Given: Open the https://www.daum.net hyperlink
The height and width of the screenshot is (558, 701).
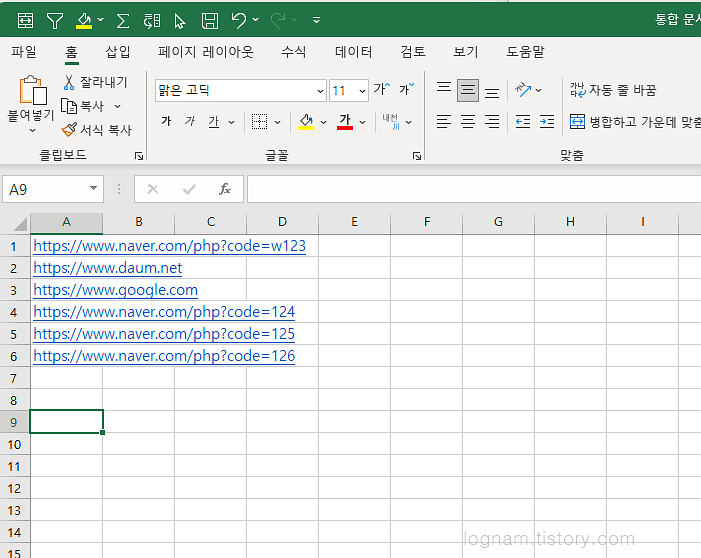Looking at the screenshot, I should (108, 268).
